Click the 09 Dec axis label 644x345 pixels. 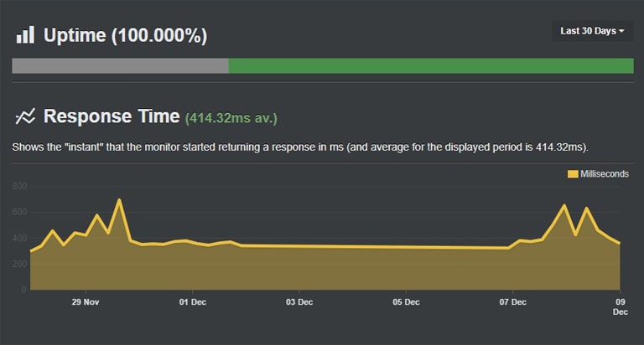(621, 306)
